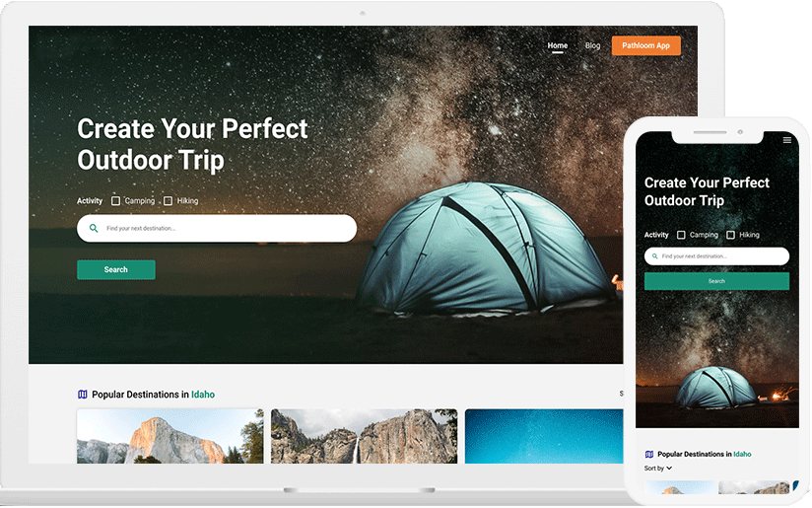Viewport: 812px width, 508px height.
Task: Click the Idaho link on phone heading
Action: pyautogui.click(x=742, y=454)
